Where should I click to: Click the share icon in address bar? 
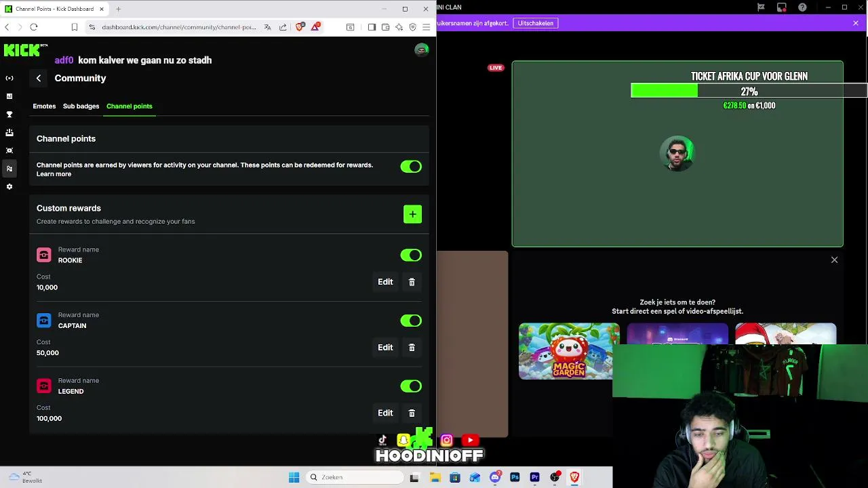coord(282,27)
